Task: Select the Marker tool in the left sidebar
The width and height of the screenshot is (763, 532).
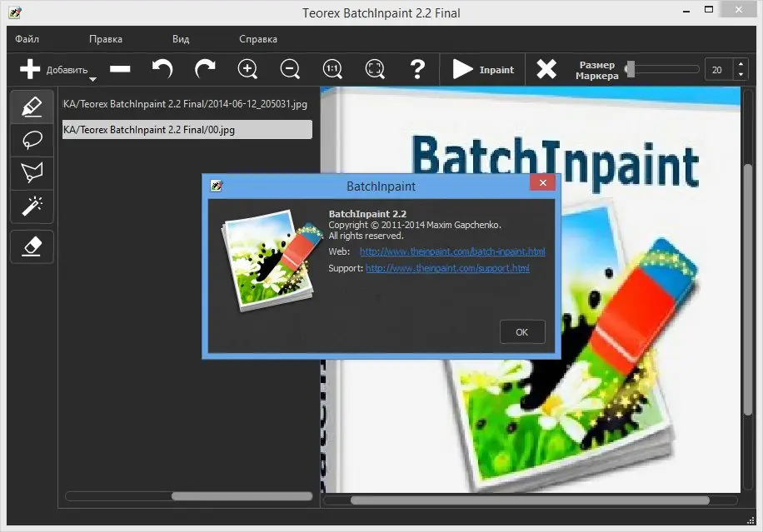Action: pyautogui.click(x=32, y=107)
